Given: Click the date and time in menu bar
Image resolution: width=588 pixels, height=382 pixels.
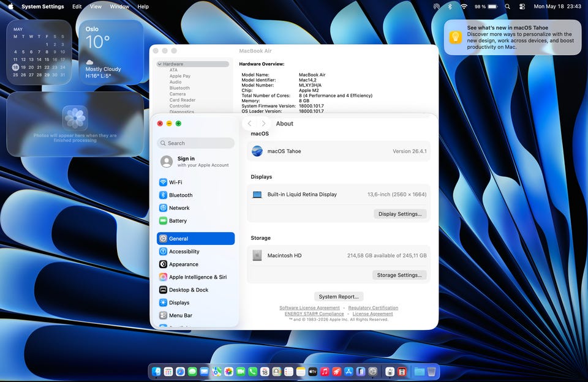Looking at the screenshot, I should 557,6.
